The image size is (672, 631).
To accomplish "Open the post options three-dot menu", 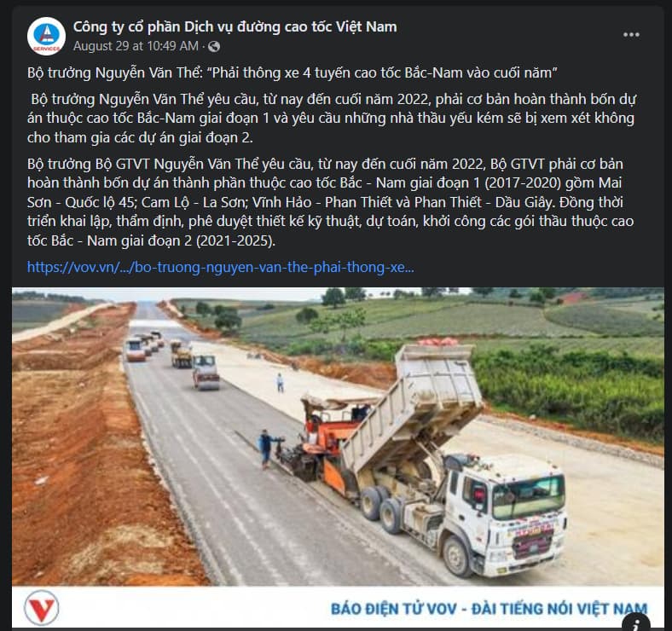I will pyautogui.click(x=631, y=35).
